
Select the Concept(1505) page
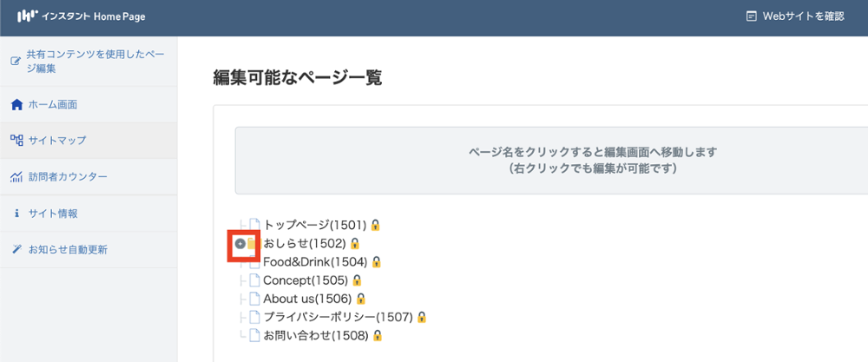coord(305,280)
